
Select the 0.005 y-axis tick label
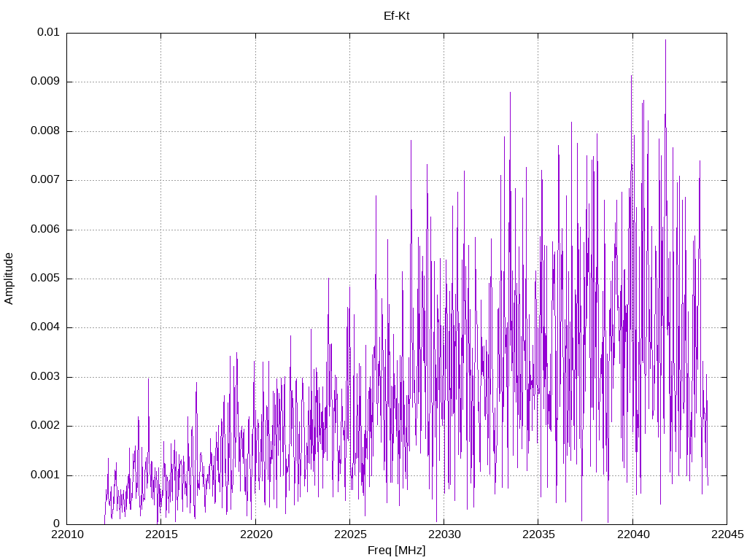(46, 279)
